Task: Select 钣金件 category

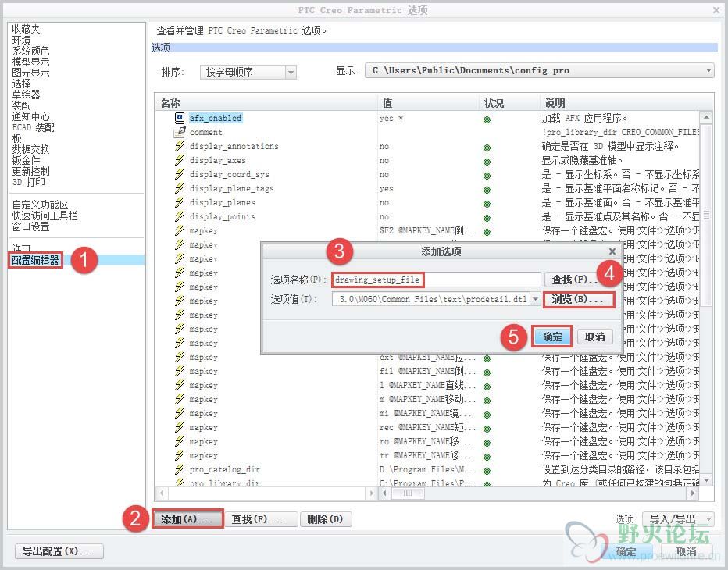Action: [x=26, y=160]
